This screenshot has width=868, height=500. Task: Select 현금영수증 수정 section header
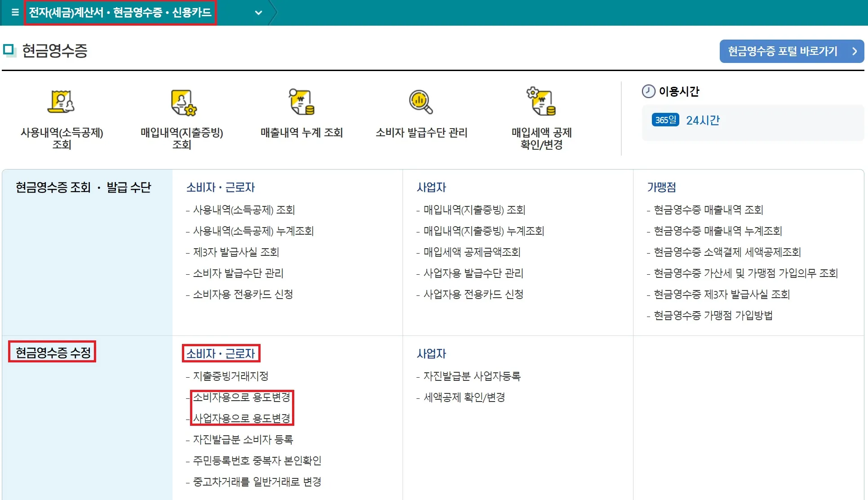coord(53,353)
